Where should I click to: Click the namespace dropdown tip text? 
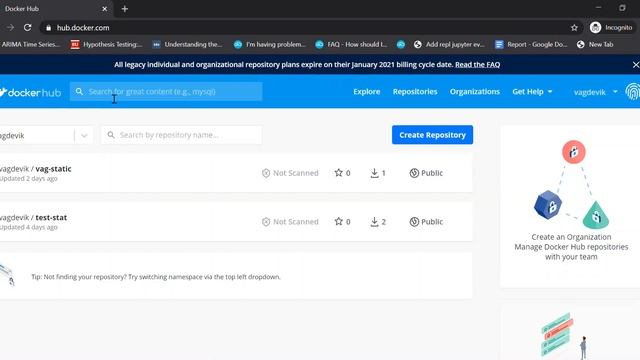pos(156,277)
